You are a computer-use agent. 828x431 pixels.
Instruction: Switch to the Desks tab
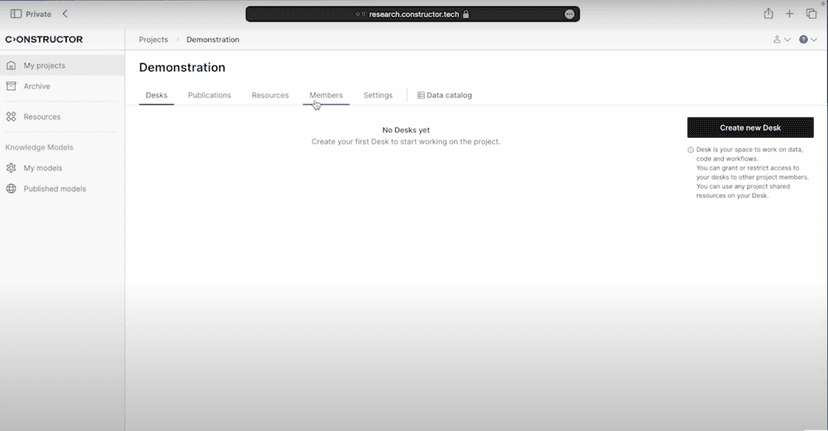pos(156,95)
